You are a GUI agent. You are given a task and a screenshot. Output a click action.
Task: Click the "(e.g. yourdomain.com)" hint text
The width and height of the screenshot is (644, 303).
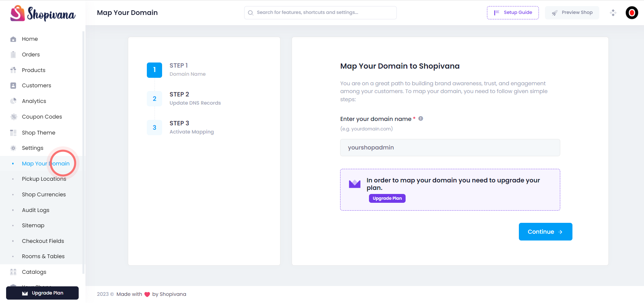click(367, 129)
